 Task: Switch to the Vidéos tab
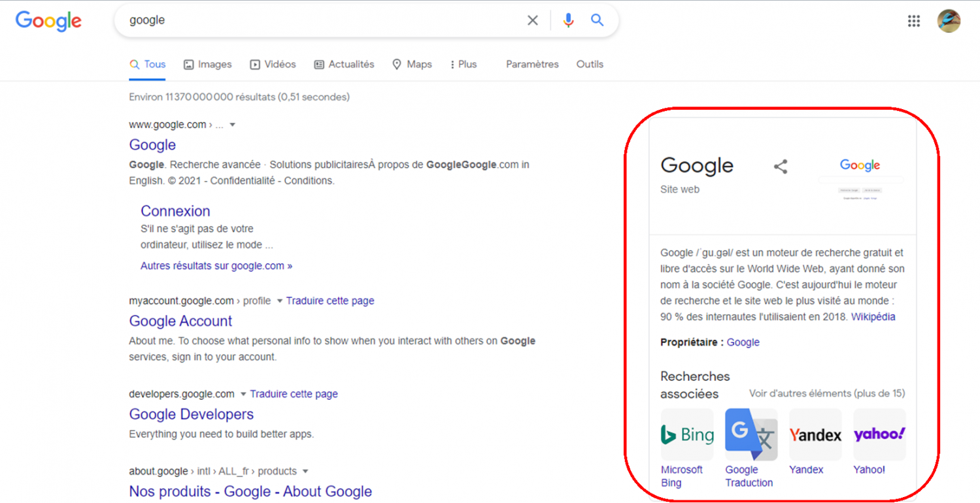point(273,64)
